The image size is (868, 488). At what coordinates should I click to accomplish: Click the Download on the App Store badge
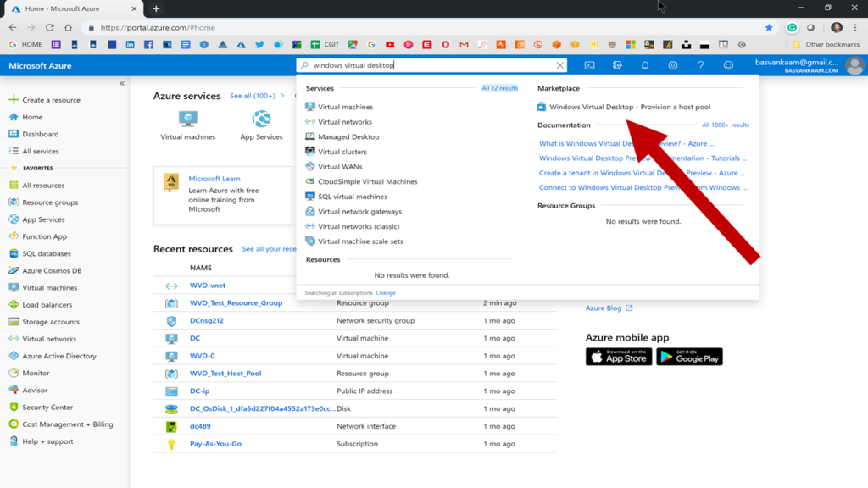pyautogui.click(x=618, y=357)
